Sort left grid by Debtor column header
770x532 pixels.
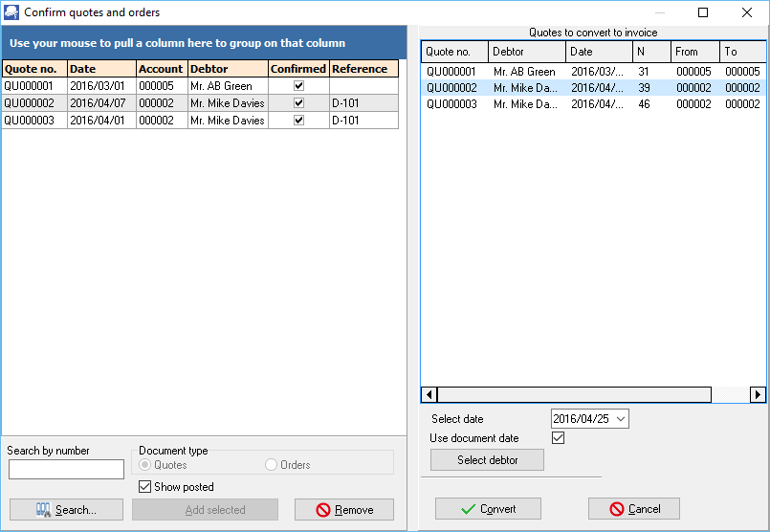click(228, 69)
